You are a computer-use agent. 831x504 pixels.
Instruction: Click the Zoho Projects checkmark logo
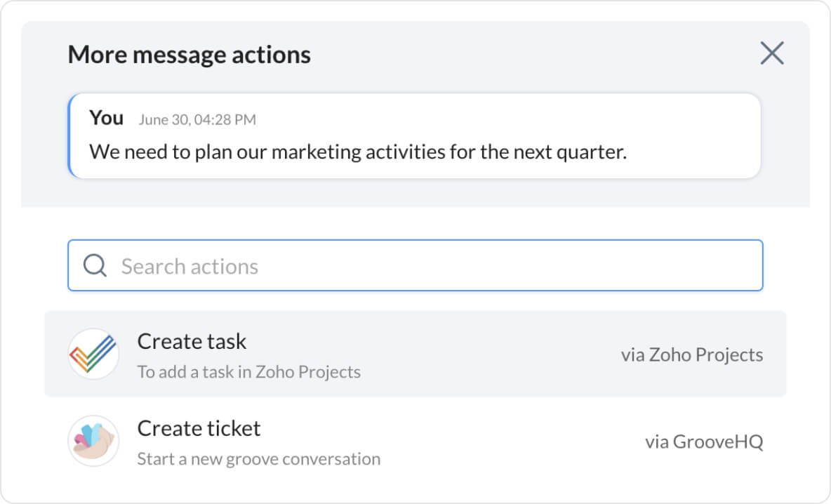coord(93,354)
